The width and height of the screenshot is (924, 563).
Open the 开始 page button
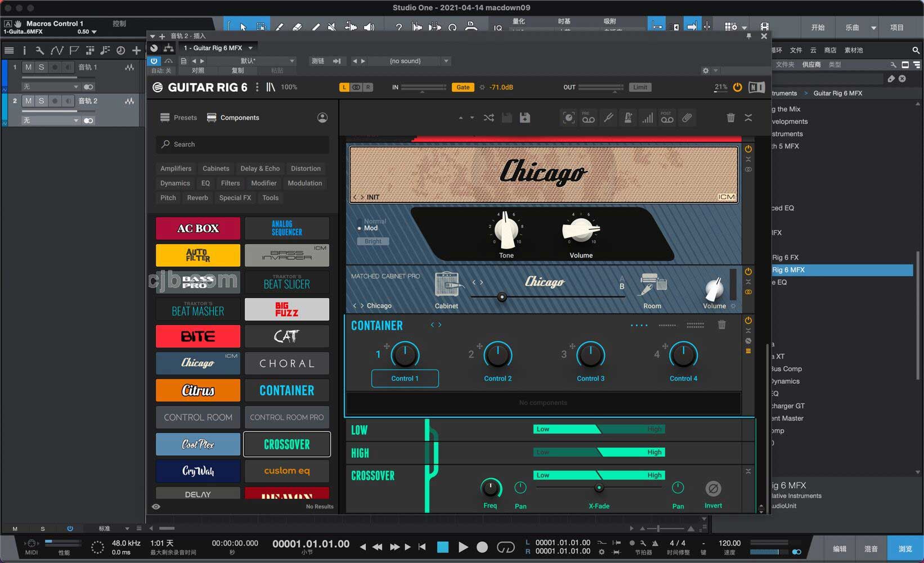818,28
